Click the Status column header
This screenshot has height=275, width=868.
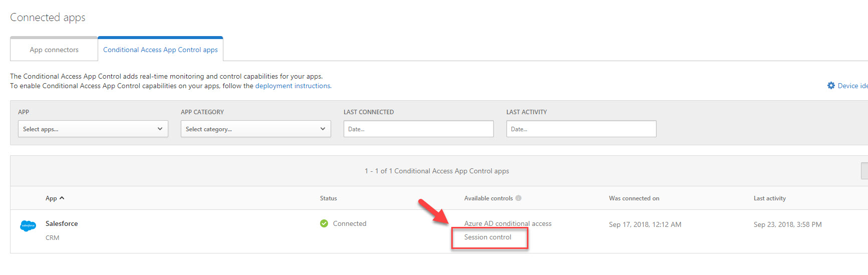pyautogui.click(x=329, y=198)
